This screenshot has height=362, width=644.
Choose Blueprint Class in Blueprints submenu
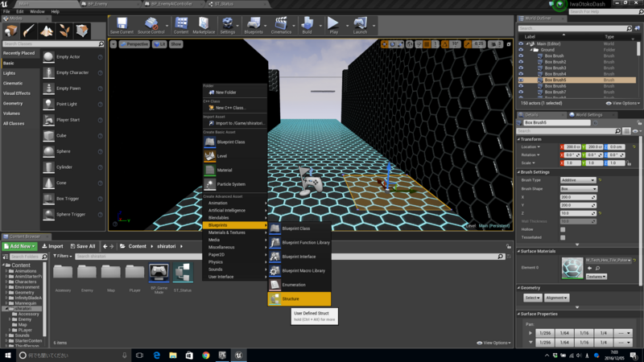pos(299,228)
